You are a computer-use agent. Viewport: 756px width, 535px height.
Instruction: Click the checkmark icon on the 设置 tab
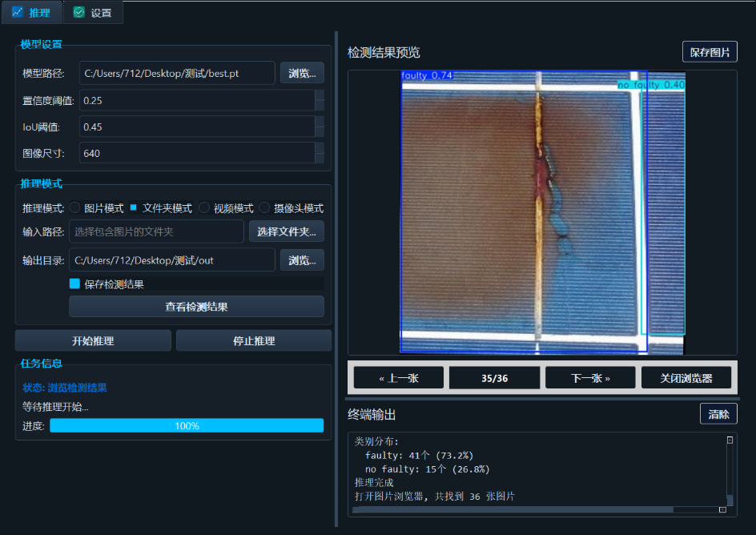[78, 12]
